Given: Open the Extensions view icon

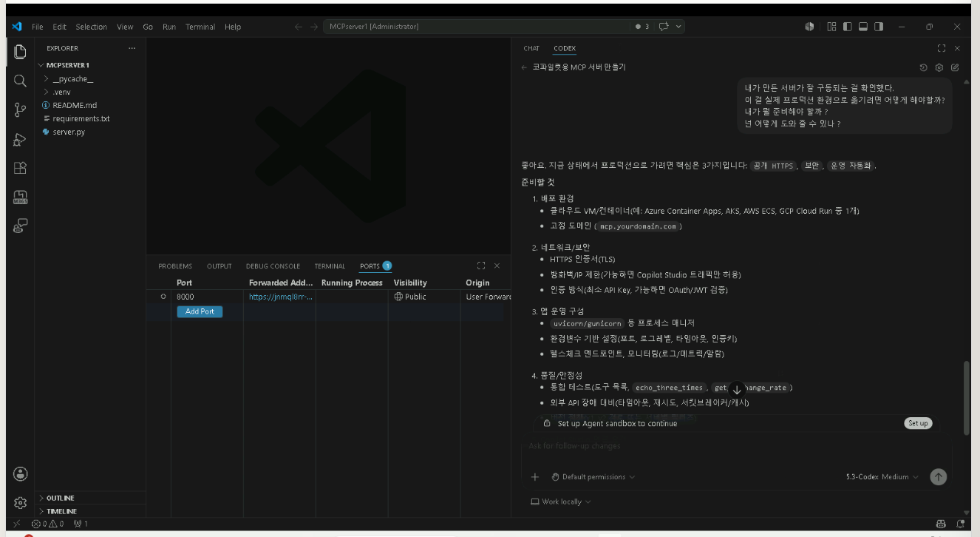Looking at the screenshot, I should (20, 168).
